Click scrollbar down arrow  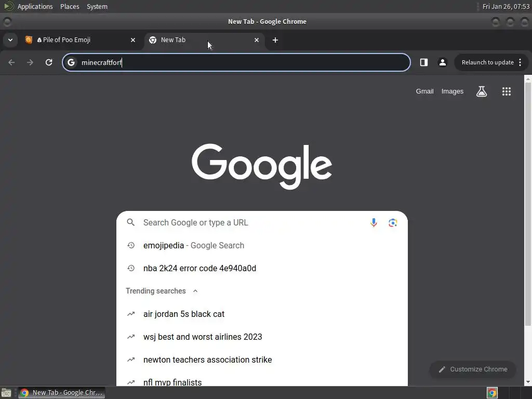(528, 382)
